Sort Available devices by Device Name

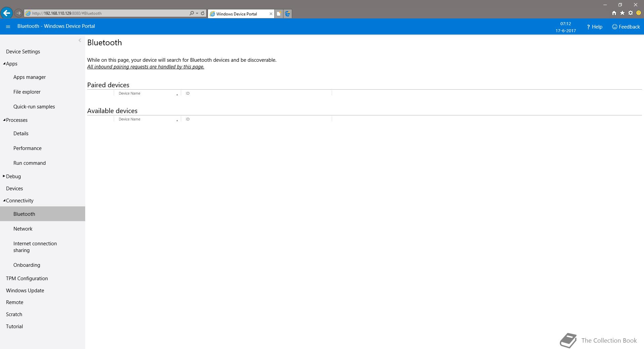(x=147, y=119)
